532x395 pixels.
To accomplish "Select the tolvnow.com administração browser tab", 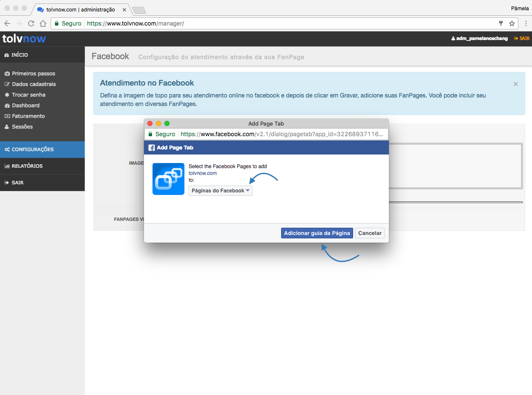I will 81,9.
